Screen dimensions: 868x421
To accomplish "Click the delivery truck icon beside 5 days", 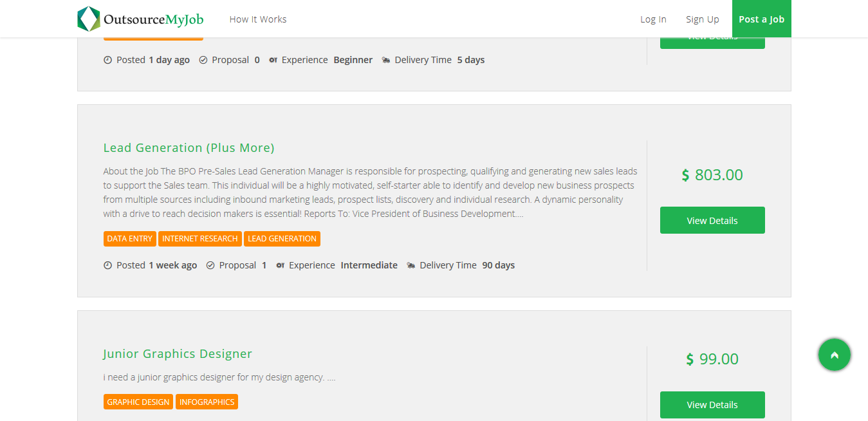I will pos(386,60).
